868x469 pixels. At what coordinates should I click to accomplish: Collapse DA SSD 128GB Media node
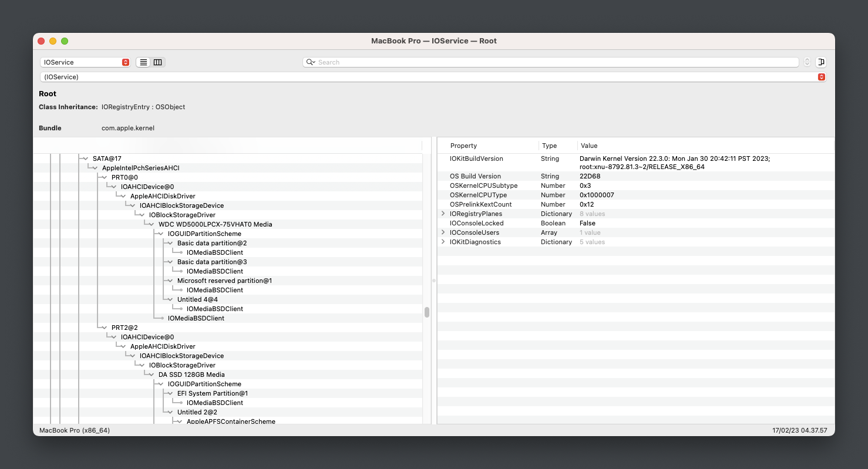pyautogui.click(x=151, y=374)
